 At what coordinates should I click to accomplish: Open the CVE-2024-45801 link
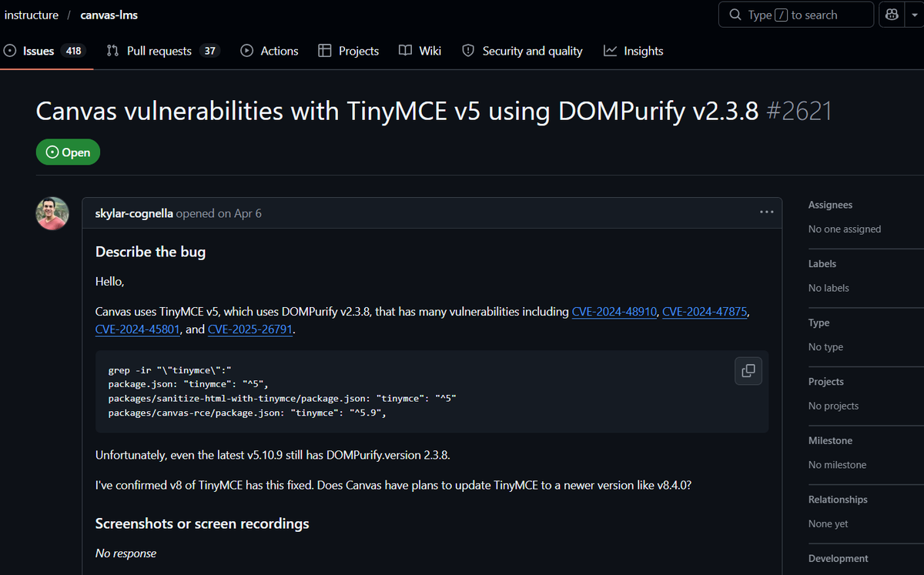click(x=138, y=329)
